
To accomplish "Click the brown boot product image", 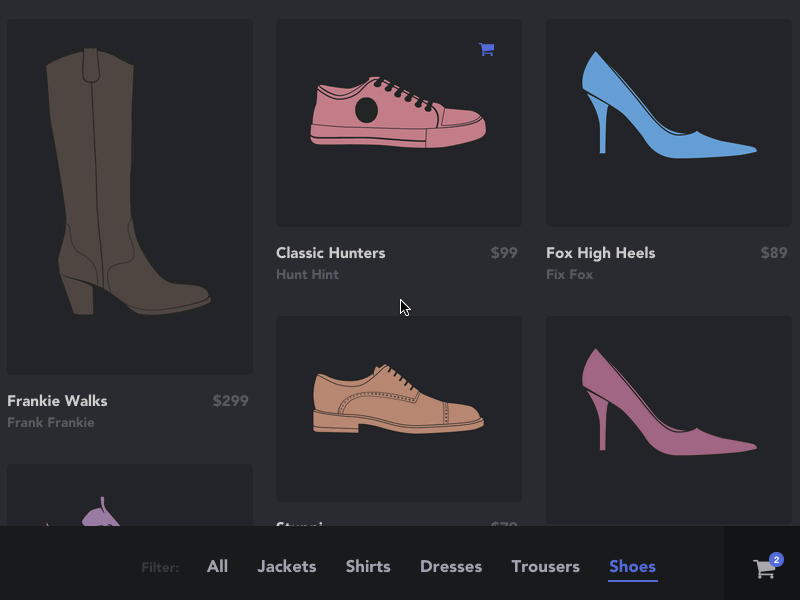I will click(129, 195).
